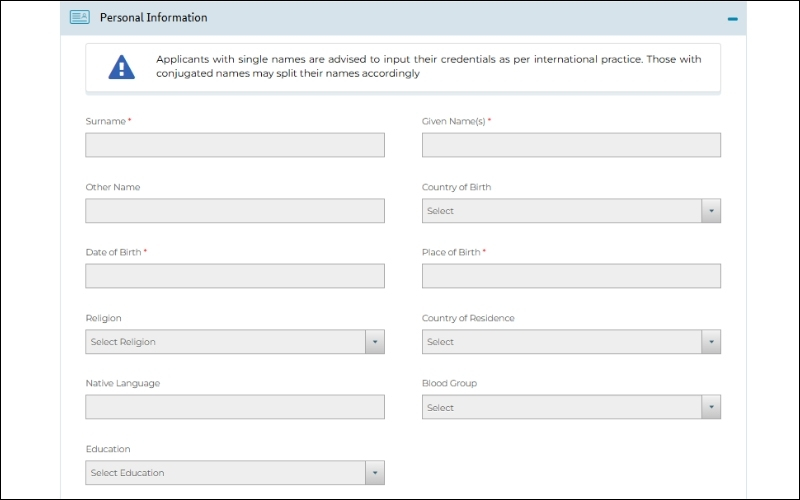Click the Date of Birth field
Image resolution: width=800 pixels, height=500 pixels.
click(x=235, y=276)
